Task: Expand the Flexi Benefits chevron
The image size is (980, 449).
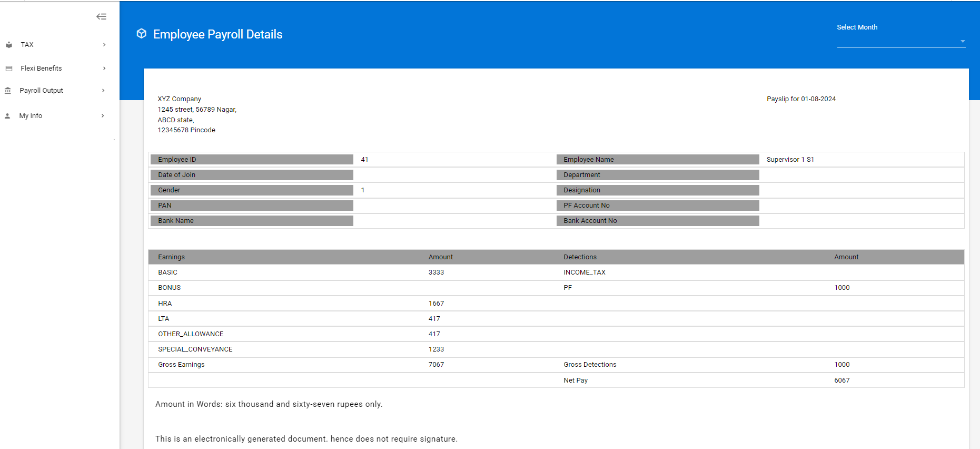Action: 104,69
